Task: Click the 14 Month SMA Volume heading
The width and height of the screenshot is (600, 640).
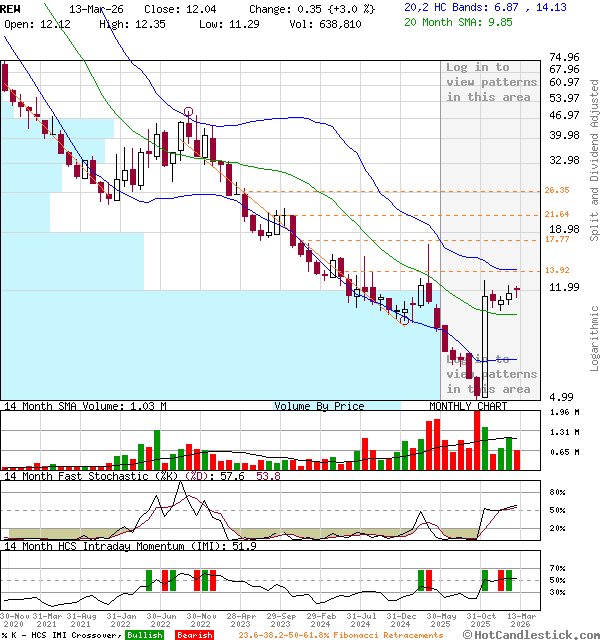Action: click(84, 406)
